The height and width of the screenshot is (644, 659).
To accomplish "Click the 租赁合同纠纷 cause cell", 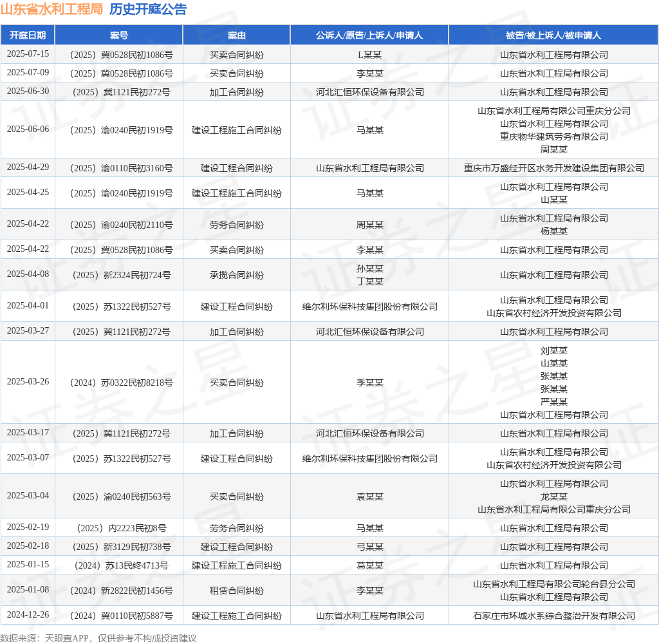I will click(237, 591).
